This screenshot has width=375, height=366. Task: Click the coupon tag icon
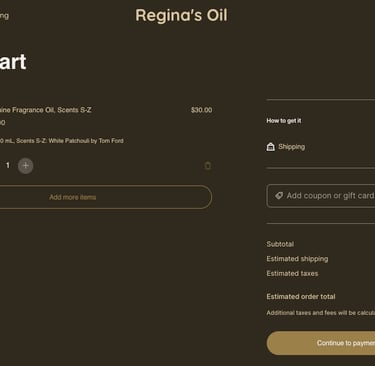click(x=279, y=196)
